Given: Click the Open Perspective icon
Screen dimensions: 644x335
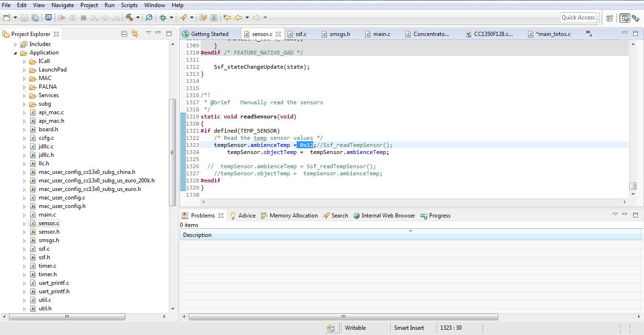Looking at the screenshot, I should tap(609, 18).
